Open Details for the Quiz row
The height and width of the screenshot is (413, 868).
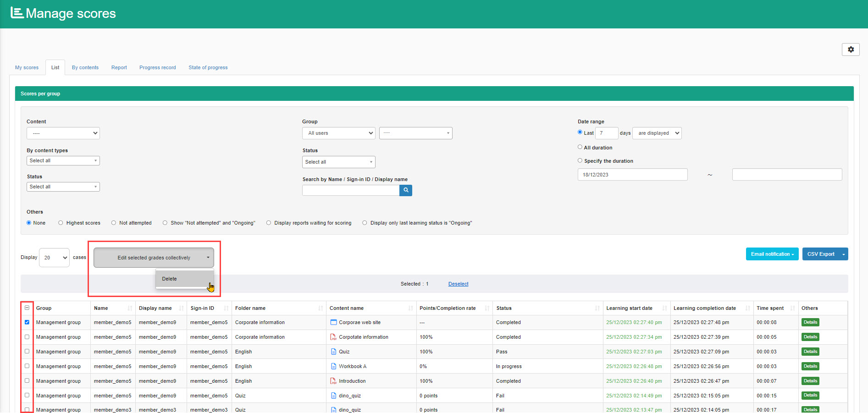coord(810,352)
